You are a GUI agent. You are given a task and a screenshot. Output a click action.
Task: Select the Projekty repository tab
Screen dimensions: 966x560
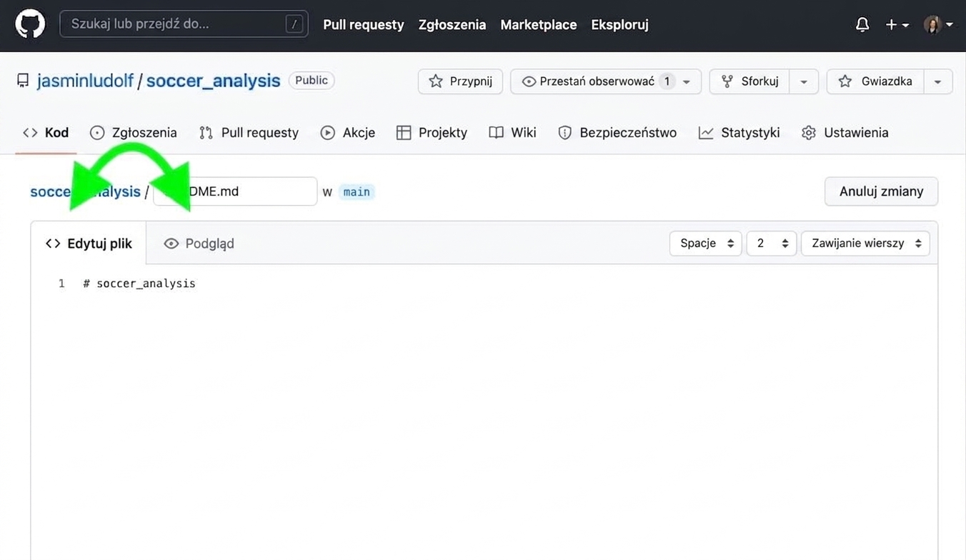432,133
